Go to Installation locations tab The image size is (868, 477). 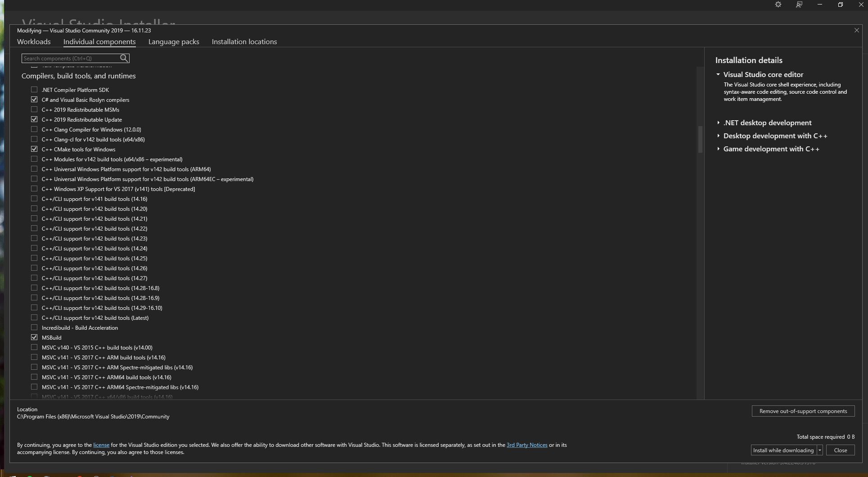point(244,41)
